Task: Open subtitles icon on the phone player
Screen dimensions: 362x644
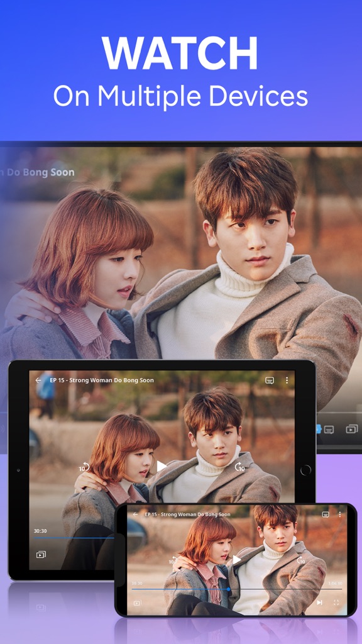Action: click(x=326, y=514)
